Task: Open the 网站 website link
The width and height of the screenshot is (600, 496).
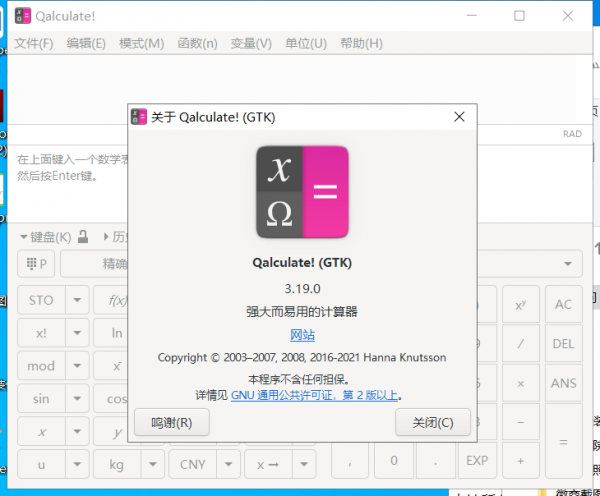Action: pyautogui.click(x=302, y=335)
